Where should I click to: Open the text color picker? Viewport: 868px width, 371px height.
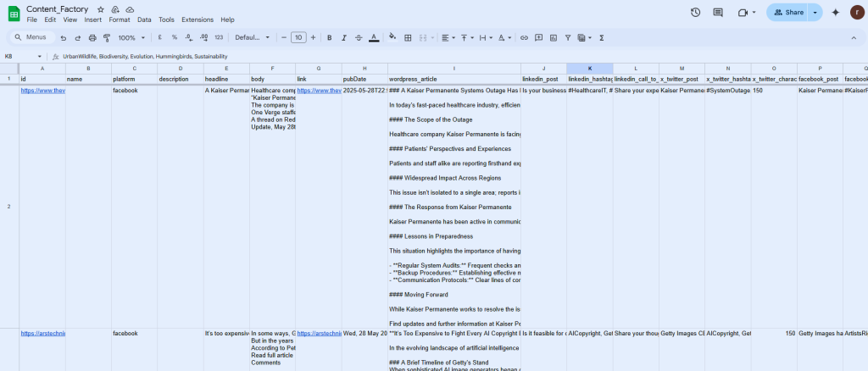pos(374,37)
